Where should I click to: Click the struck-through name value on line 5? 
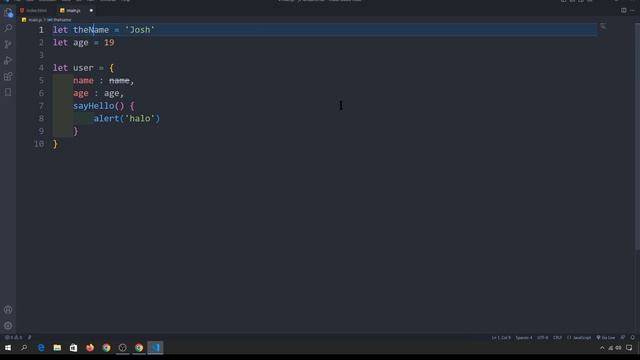119,80
